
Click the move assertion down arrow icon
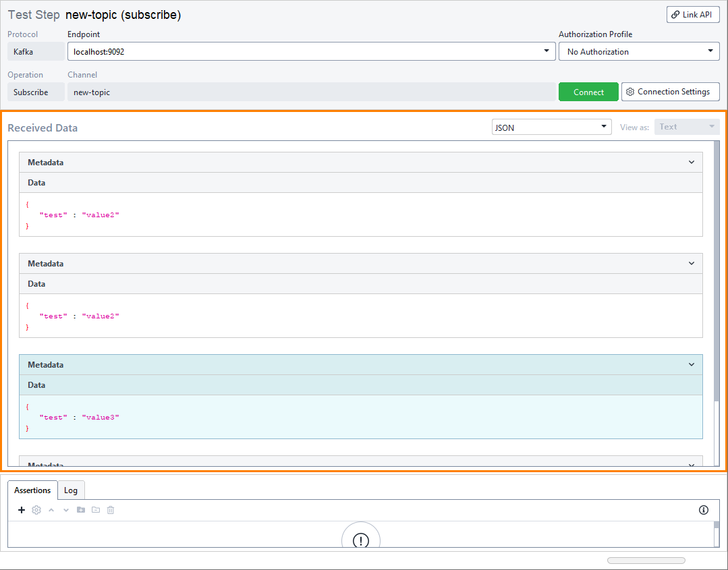pyautogui.click(x=65, y=509)
